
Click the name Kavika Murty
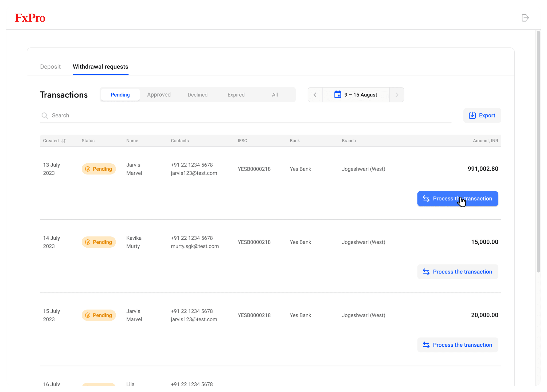pos(134,242)
